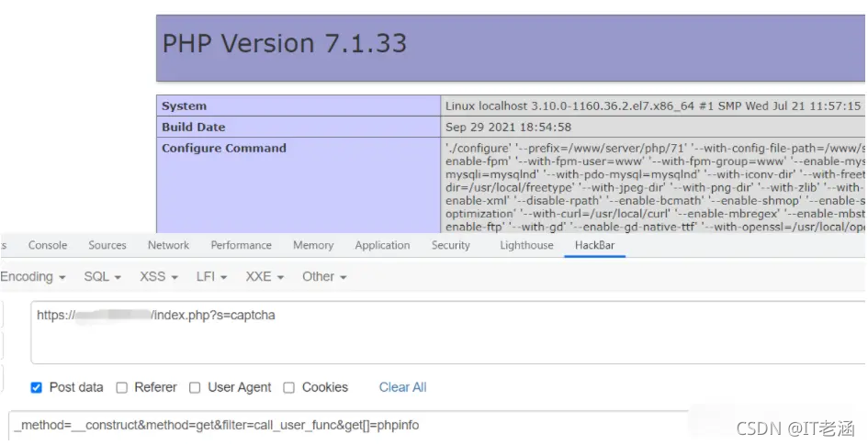The image size is (868, 445).
Task: Open the LFI dropdown menu
Action: [211, 276]
